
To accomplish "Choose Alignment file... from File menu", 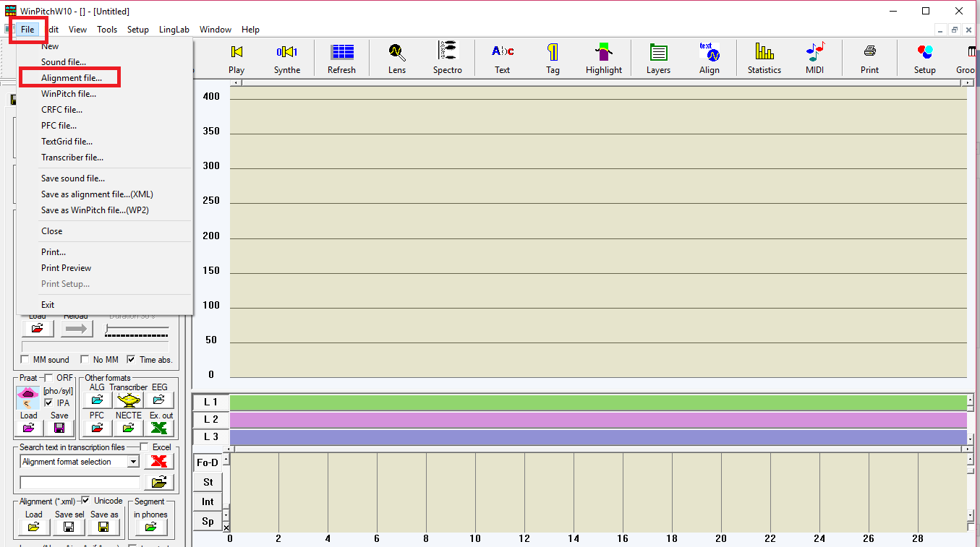I will (72, 78).
